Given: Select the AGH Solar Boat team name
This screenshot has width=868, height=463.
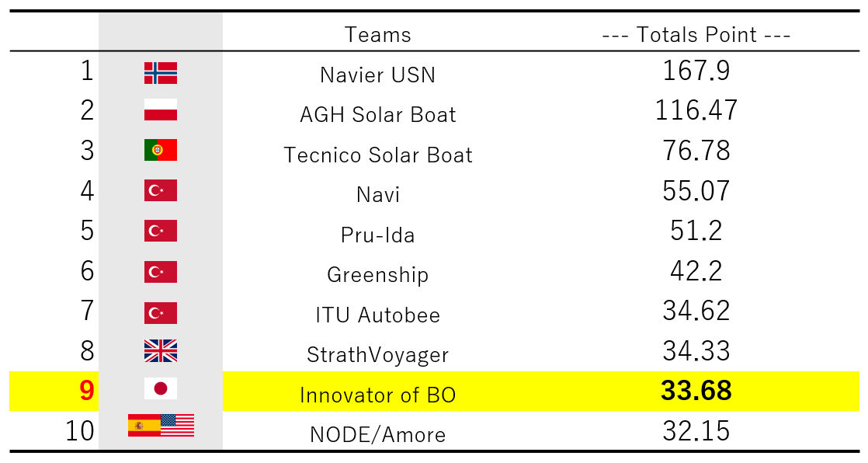Looking at the screenshot, I should pyautogui.click(x=378, y=115).
